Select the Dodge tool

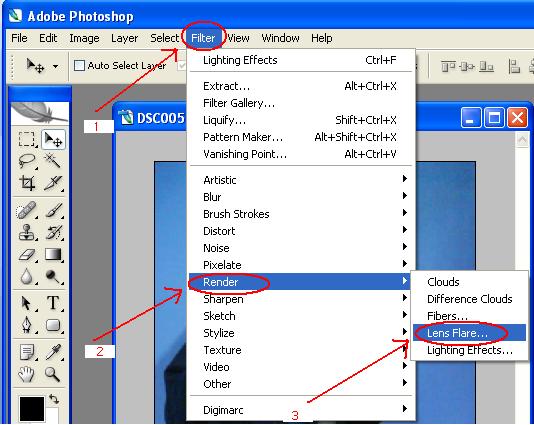[53, 277]
